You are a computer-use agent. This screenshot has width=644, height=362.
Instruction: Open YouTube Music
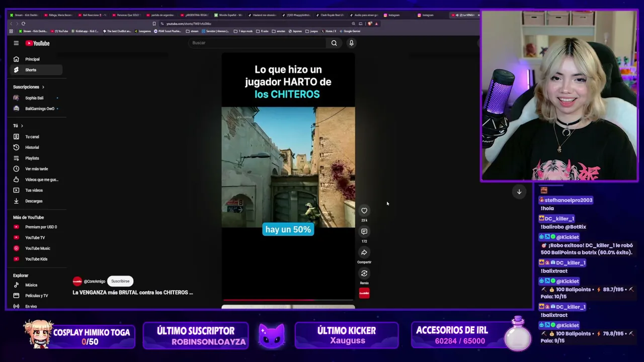(36, 248)
